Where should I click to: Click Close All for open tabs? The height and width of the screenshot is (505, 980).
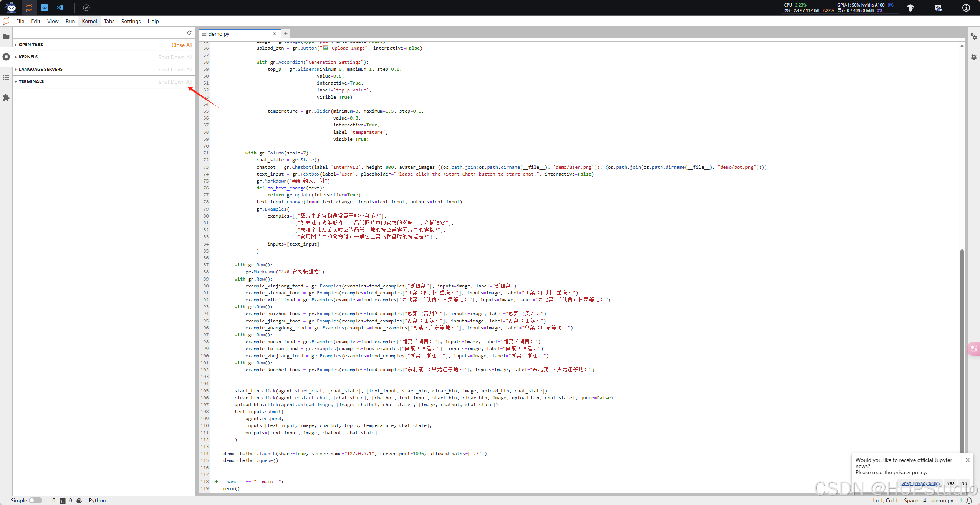pos(182,45)
